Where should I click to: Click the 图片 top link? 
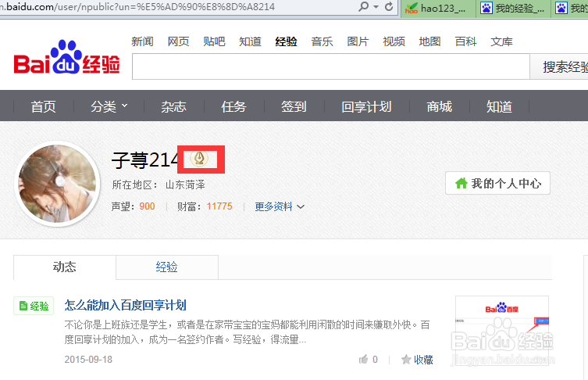[358, 41]
